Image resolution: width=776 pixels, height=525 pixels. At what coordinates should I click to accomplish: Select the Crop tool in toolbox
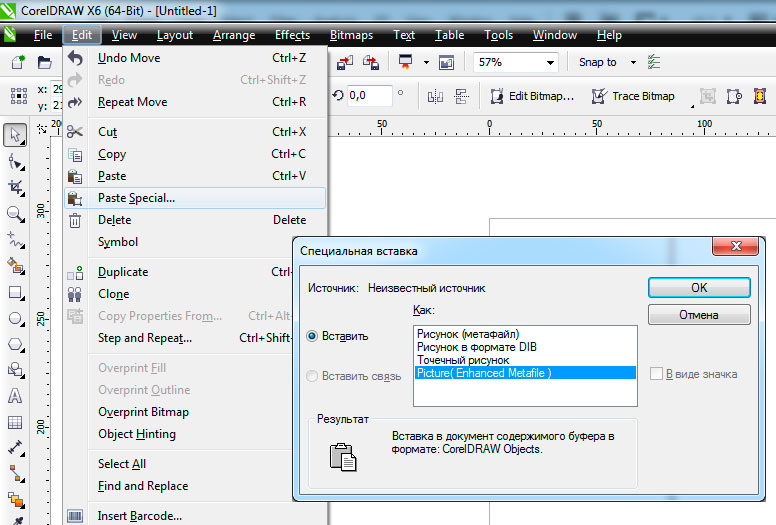[x=16, y=188]
